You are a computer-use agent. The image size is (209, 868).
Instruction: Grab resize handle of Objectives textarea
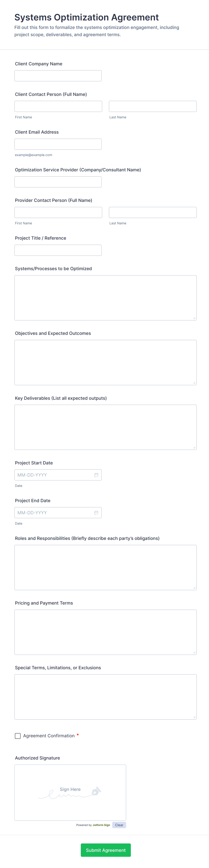pyautogui.click(x=195, y=383)
